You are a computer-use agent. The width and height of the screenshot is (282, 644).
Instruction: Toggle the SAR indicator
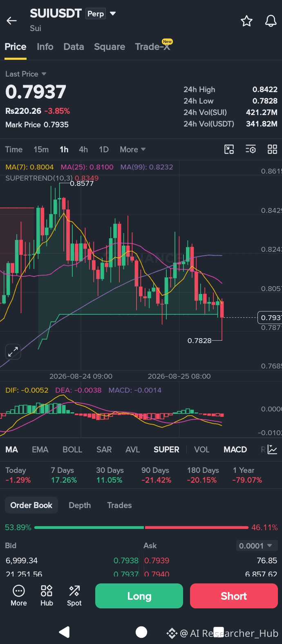pyautogui.click(x=104, y=450)
